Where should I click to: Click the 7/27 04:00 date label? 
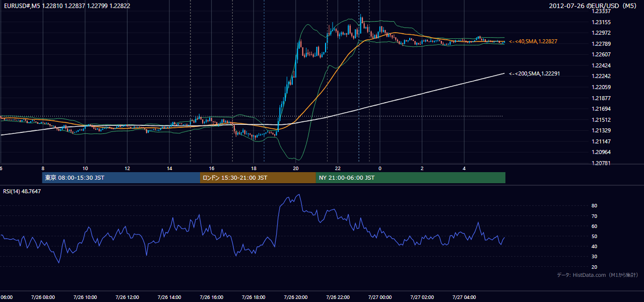coord(465,297)
